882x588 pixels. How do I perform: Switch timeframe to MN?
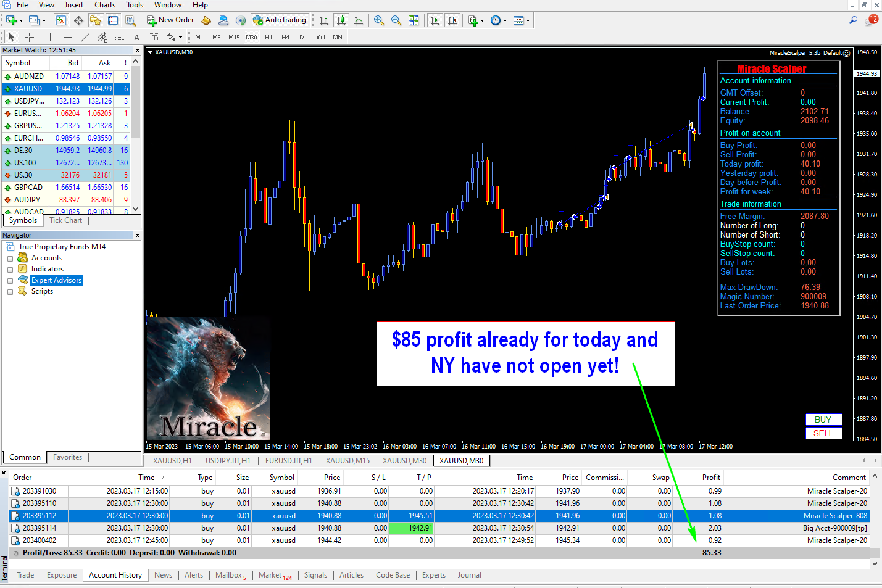pyautogui.click(x=338, y=37)
